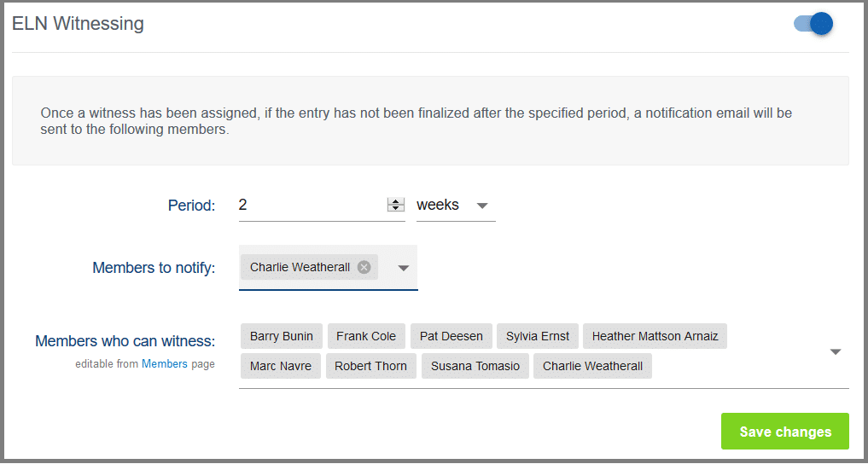Remove Charlie Weatherall from members to notify

[364, 267]
